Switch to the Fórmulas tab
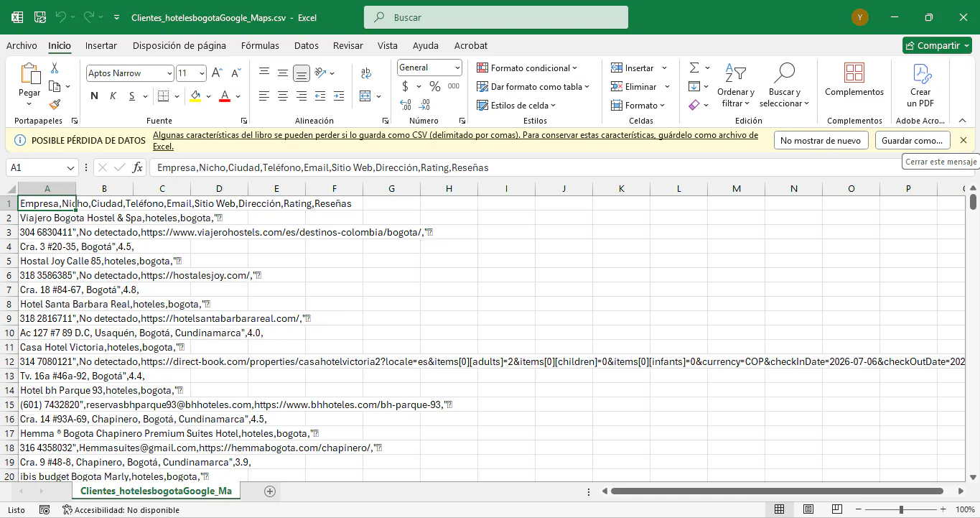The width and height of the screenshot is (980, 518). [x=260, y=45]
